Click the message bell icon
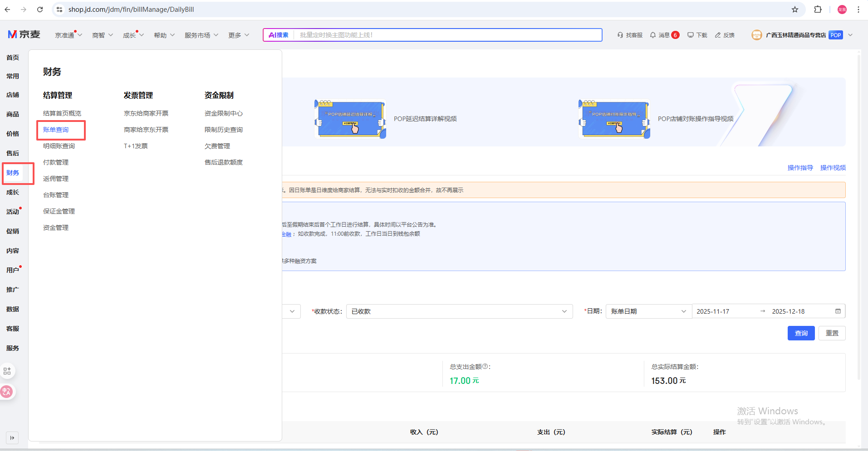 (x=652, y=35)
